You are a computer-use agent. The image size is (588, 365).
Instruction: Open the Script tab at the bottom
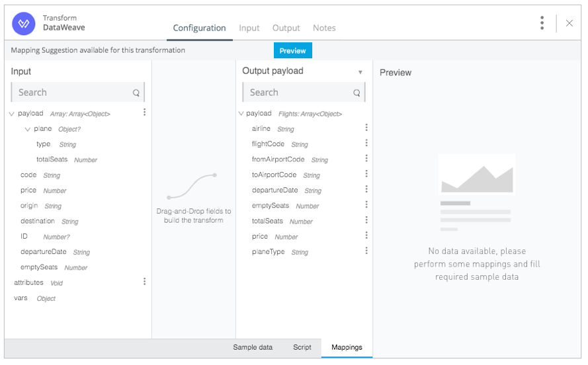pos(302,347)
